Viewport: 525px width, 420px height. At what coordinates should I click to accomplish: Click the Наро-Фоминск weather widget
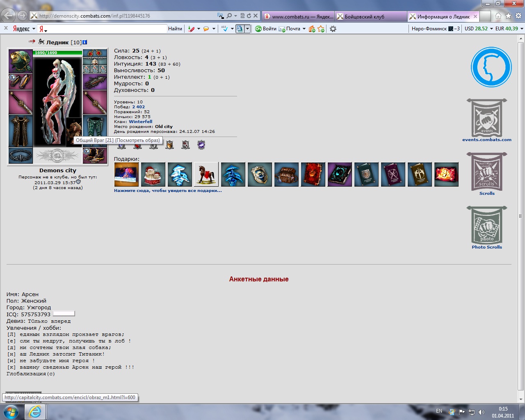[436, 29]
